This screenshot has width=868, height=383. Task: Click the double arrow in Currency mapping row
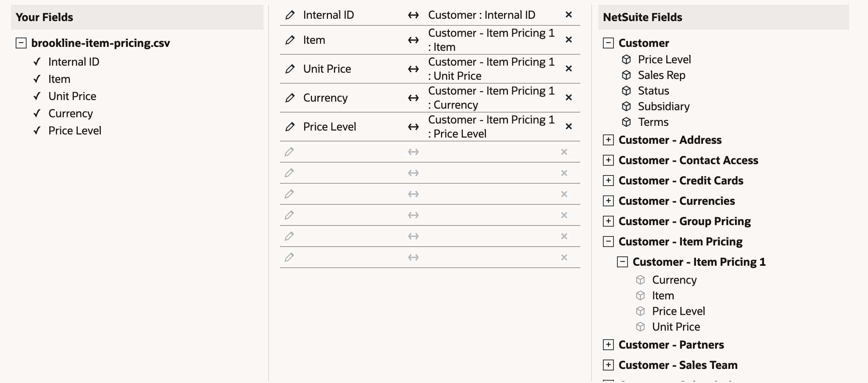(413, 98)
